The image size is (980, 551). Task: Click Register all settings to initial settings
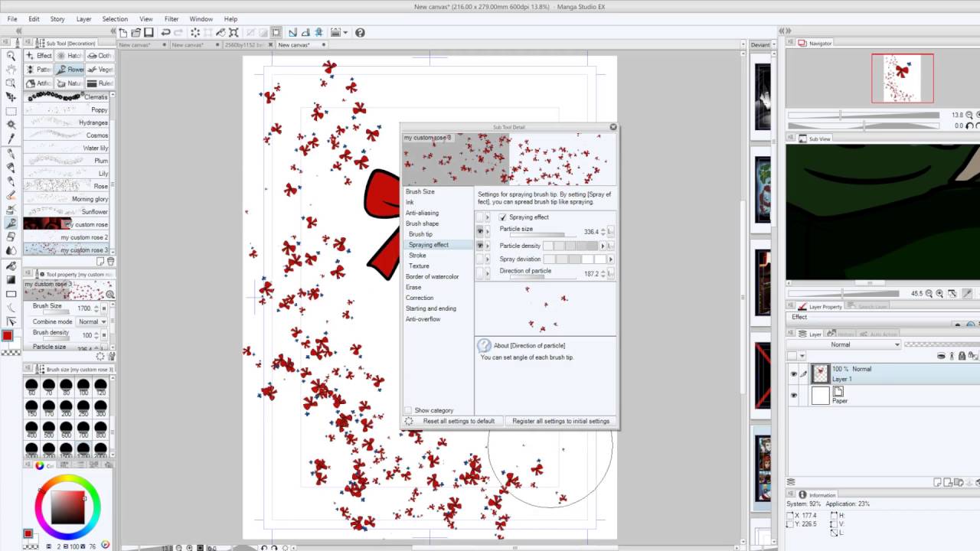(x=561, y=421)
